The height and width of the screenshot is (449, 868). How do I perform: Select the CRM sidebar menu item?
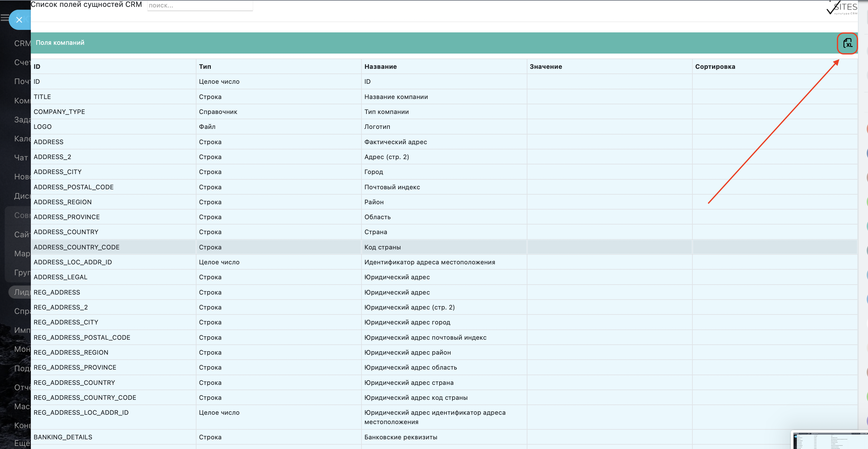pos(22,44)
